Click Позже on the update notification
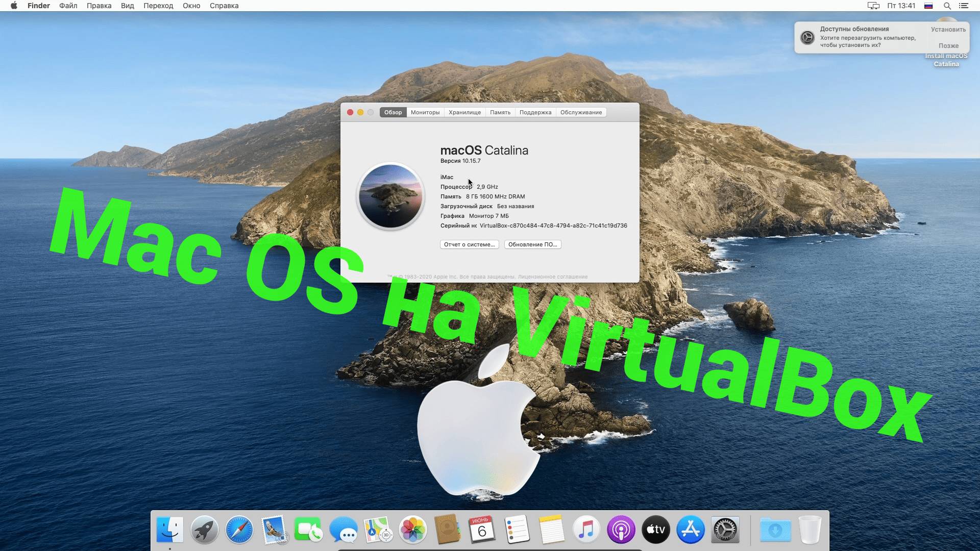 tap(948, 46)
